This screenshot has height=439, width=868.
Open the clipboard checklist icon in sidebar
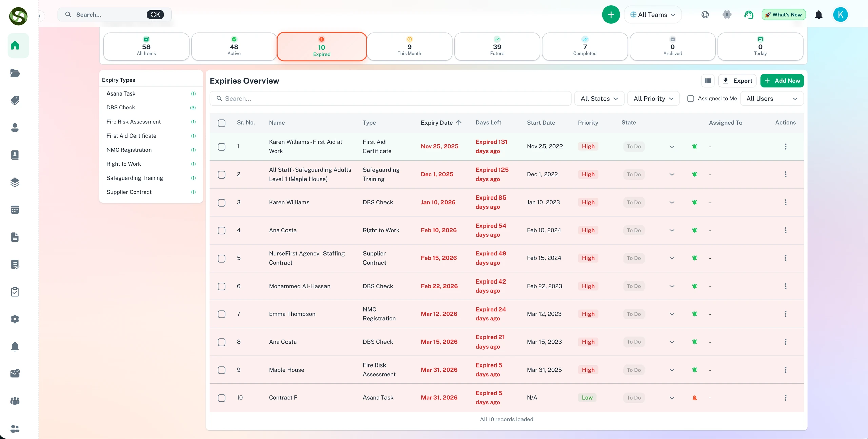click(x=15, y=292)
